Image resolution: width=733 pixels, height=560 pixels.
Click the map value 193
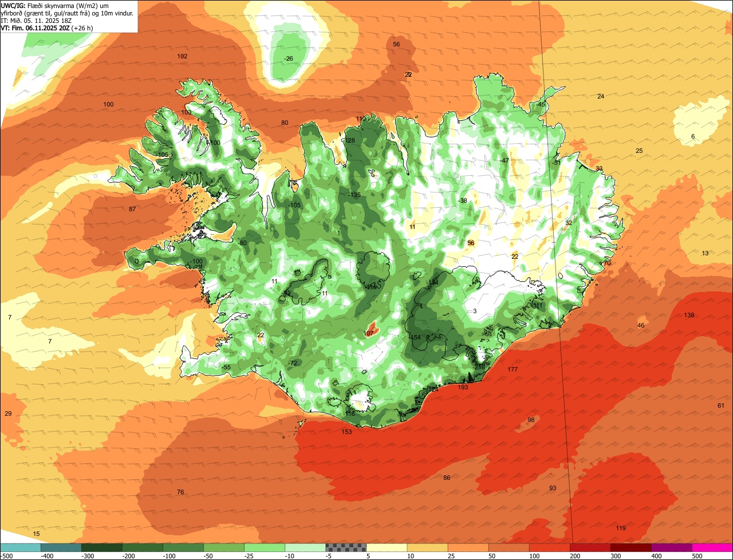[x=463, y=387]
